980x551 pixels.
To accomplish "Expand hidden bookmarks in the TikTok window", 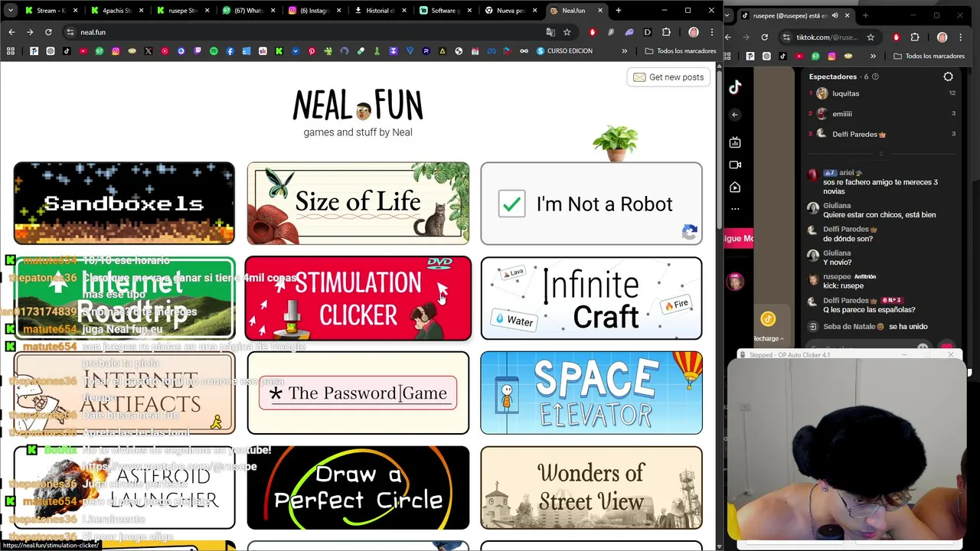I will click(873, 56).
